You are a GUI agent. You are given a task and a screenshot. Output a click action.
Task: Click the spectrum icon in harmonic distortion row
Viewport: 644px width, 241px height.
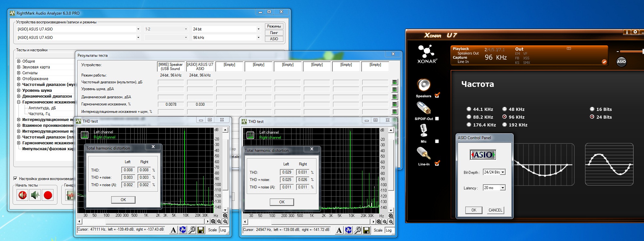[395, 104]
